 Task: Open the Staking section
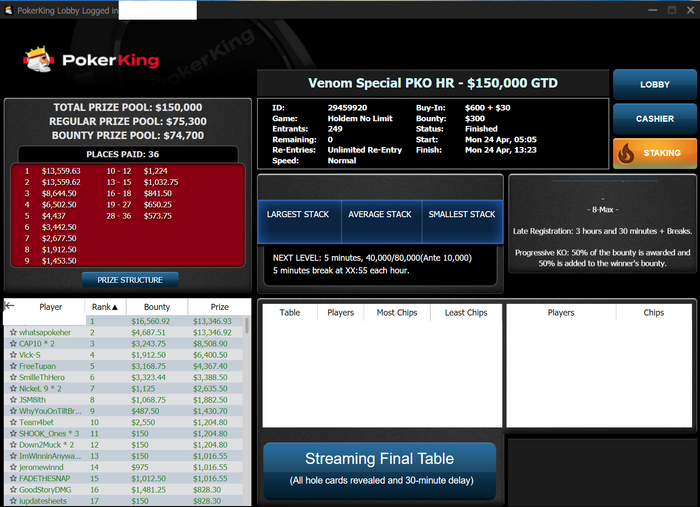[654, 153]
